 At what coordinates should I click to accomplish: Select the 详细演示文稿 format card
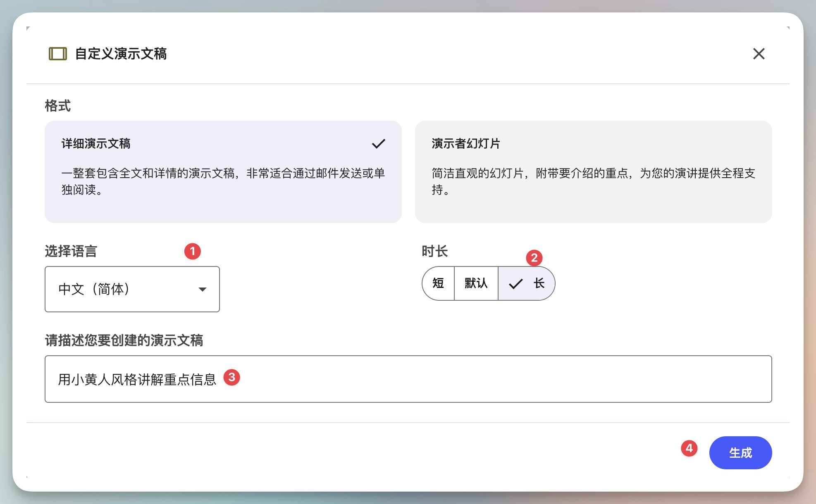tap(223, 171)
